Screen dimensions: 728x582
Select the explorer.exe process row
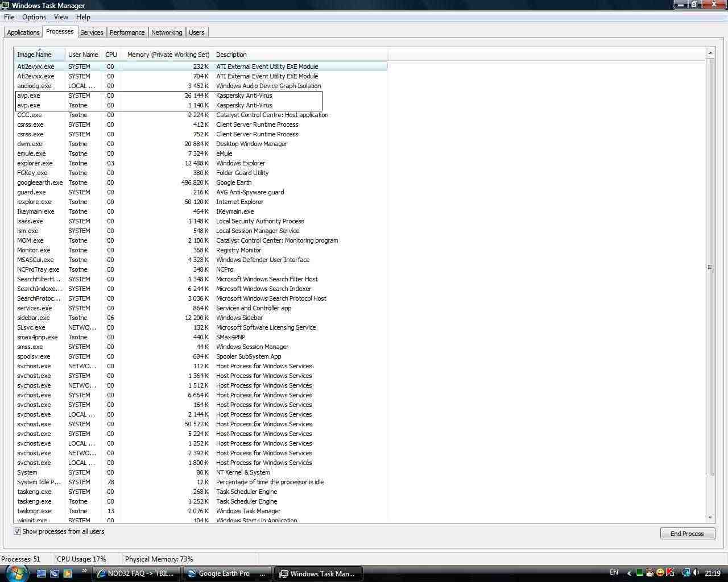coord(201,163)
